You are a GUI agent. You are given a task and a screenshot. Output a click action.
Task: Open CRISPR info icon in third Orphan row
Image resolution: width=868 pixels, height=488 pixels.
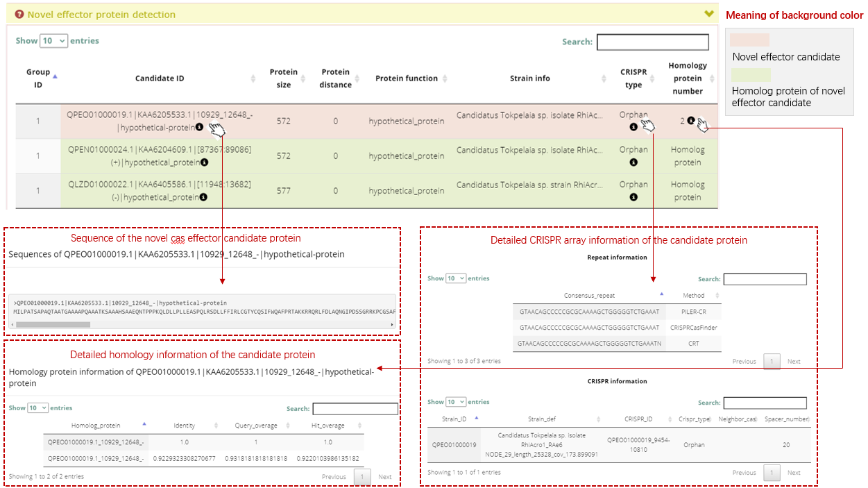pos(633,197)
